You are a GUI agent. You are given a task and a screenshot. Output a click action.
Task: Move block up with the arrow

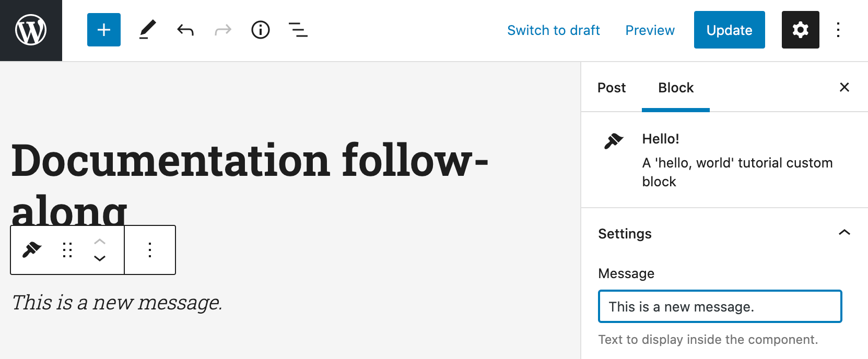point(100,242)
